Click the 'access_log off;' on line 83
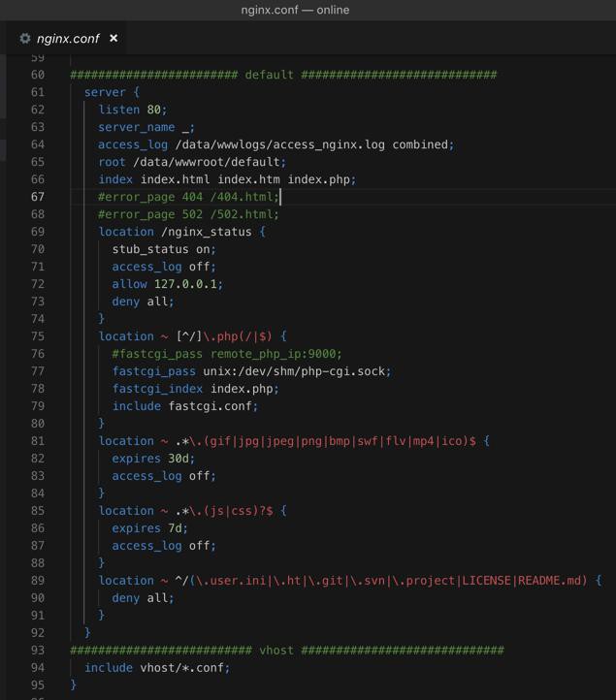The image size is (616, 700). click(164, 476)
